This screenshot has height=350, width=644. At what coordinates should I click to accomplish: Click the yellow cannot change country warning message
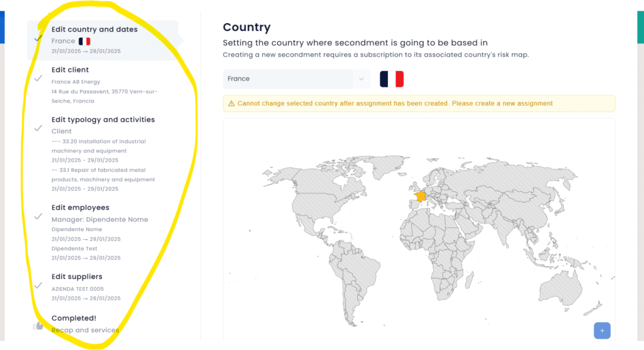[394, 103]
